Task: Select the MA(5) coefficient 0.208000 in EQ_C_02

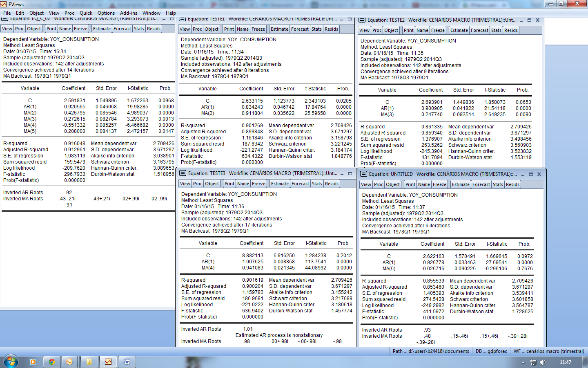Action: [x=75, y=131]
